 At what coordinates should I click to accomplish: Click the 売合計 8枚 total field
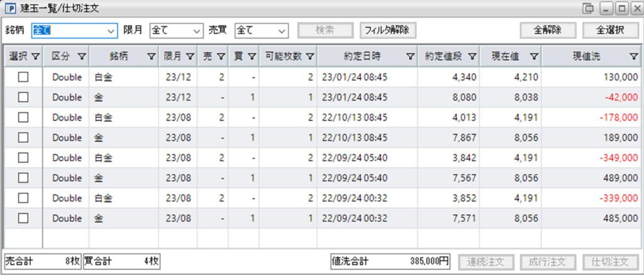[x=43, y=261]
